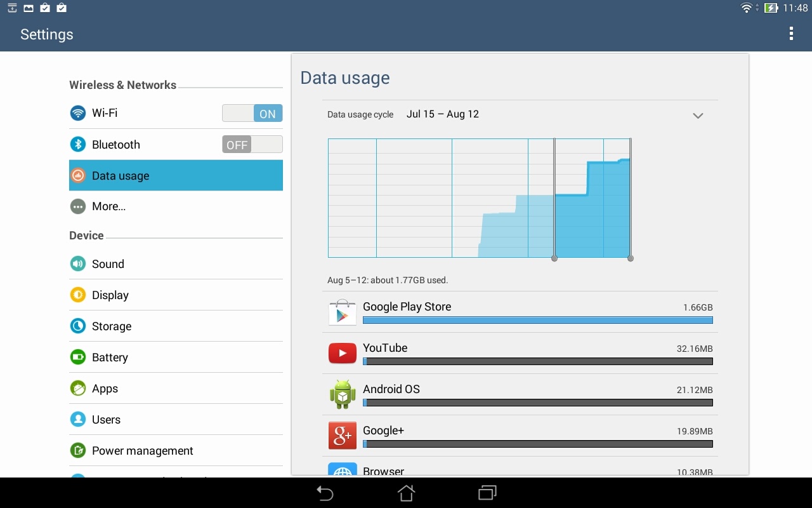Tap the clock showing 11:48

tap(796, 8)
